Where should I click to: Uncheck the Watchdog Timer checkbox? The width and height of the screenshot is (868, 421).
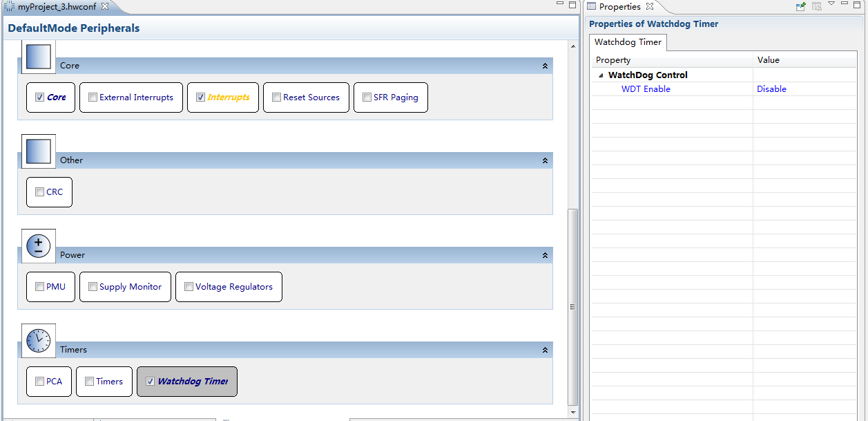(x=150, y=382)
